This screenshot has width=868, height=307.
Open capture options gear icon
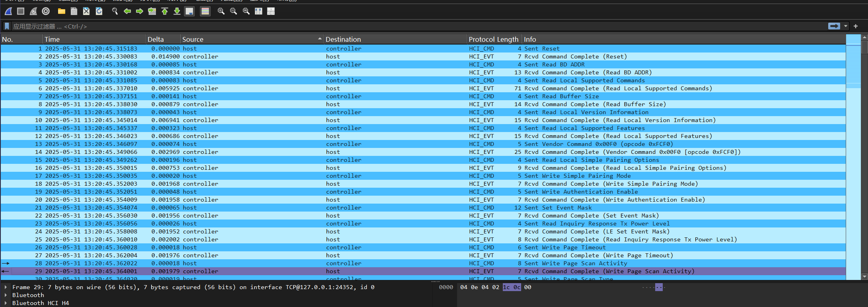[46, 11]
